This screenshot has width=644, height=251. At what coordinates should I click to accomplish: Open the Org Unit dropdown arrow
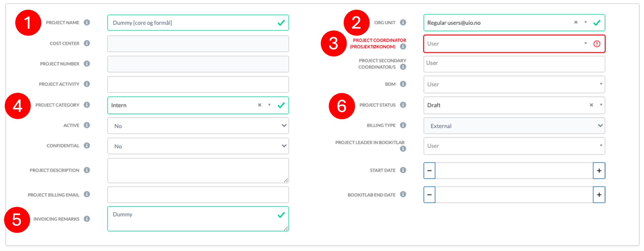(586, 22)
